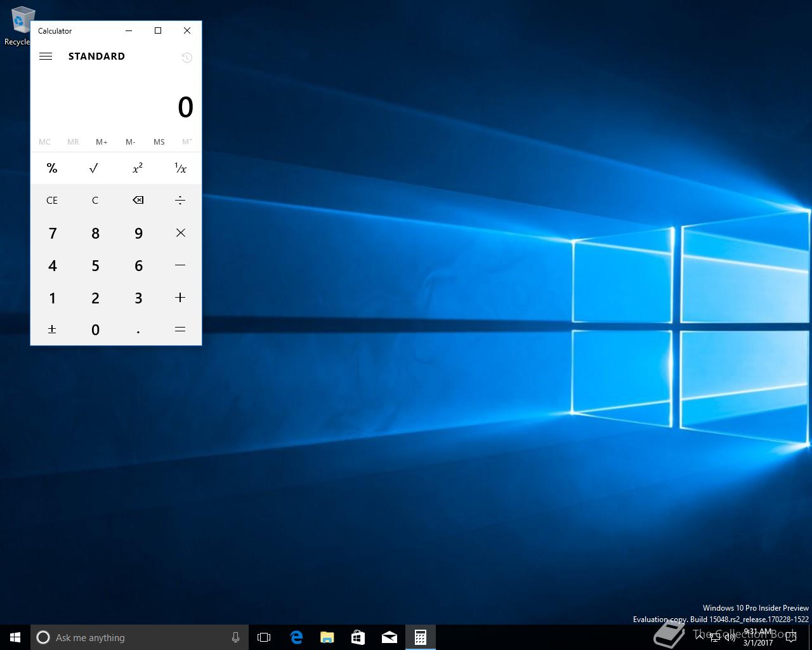Minimize the Calculator window
Viewport: 812px width, 650px height.
(129, 30)
